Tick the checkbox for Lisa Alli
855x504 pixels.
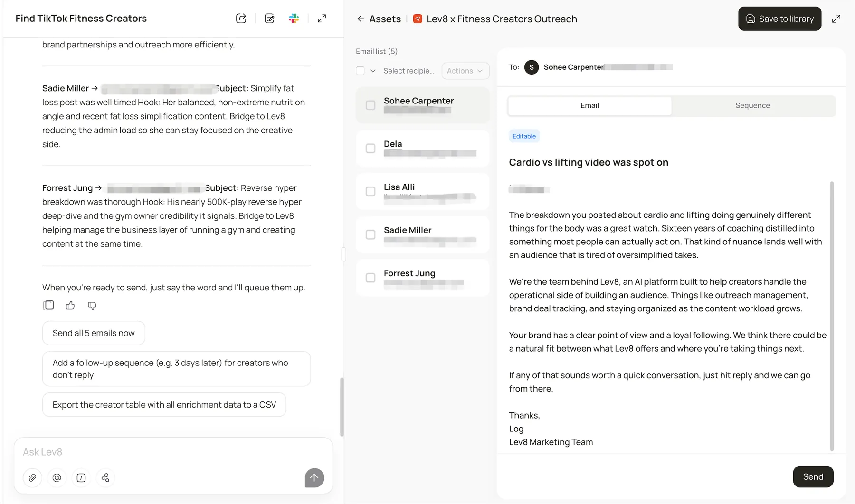[370, 191]
